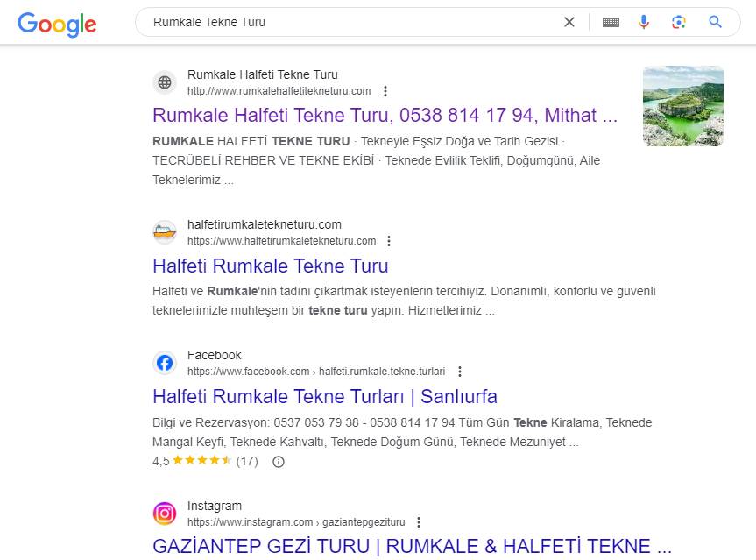The width and height of the screenshot is (756, 560).
Task: Click the Instagram result favicon
Action: click(x=165, y=514)
